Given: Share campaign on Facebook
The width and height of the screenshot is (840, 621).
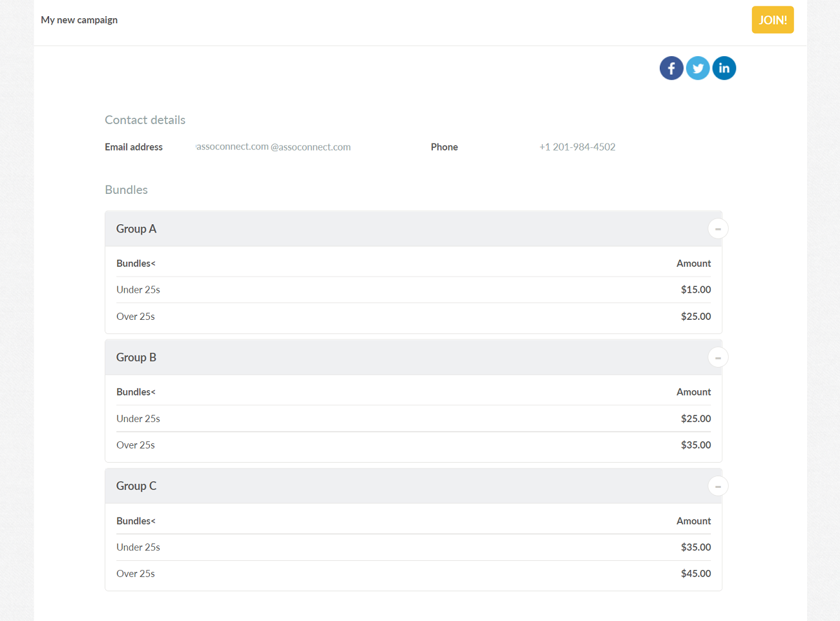Looking at the screenshot, I should click(671, 68).
